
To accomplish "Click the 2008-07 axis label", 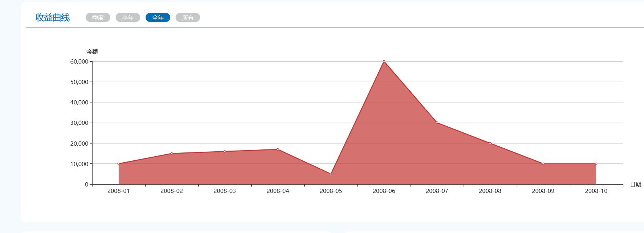I will (437, 191).
